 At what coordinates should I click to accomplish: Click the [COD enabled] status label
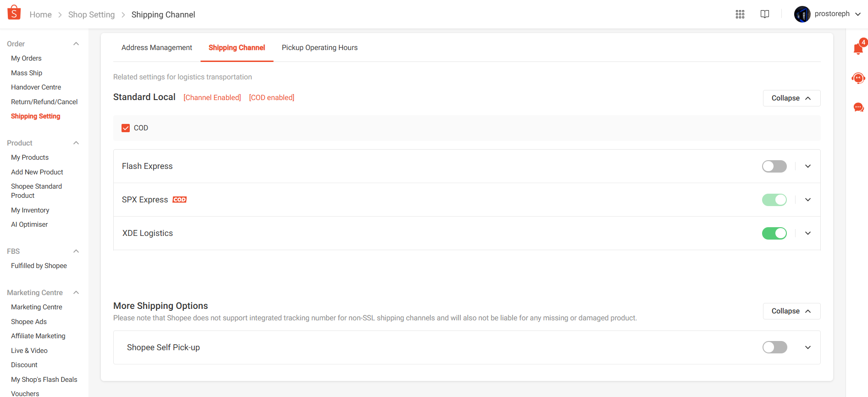point(272,97)
